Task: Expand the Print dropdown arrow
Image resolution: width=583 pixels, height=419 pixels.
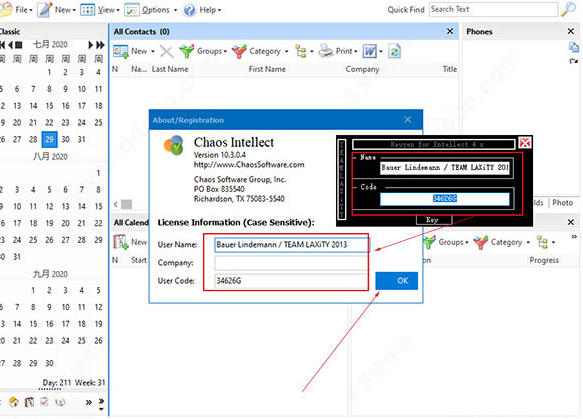Action: tap(355, 51)
